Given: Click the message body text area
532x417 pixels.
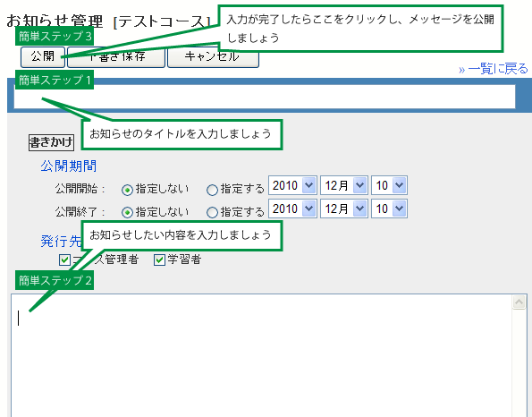Looking at the screenshot, I should [261, 355].
